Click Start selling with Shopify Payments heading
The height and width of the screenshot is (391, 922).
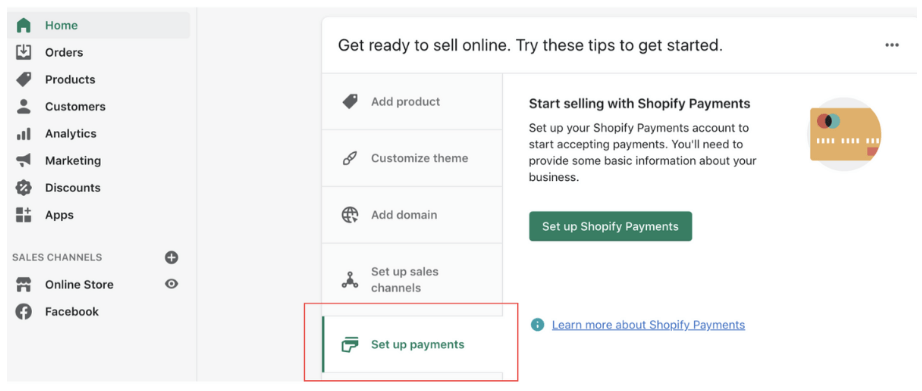point(640,104)
